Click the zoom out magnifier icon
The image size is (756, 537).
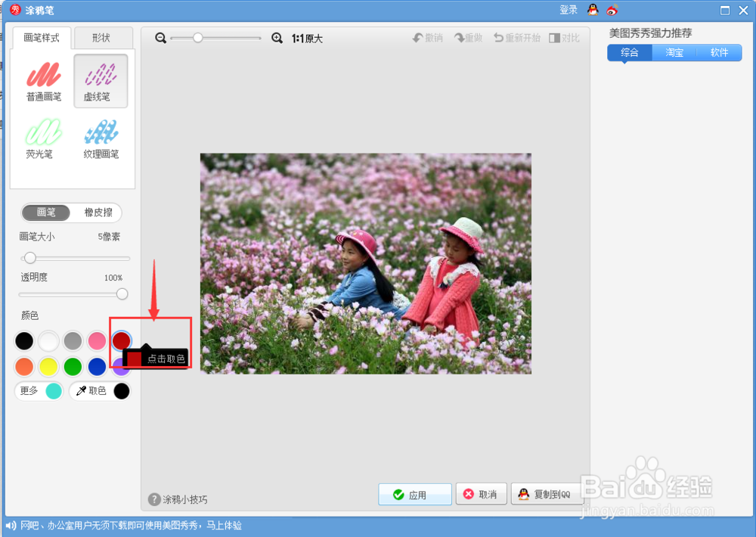tap(160, 38)
